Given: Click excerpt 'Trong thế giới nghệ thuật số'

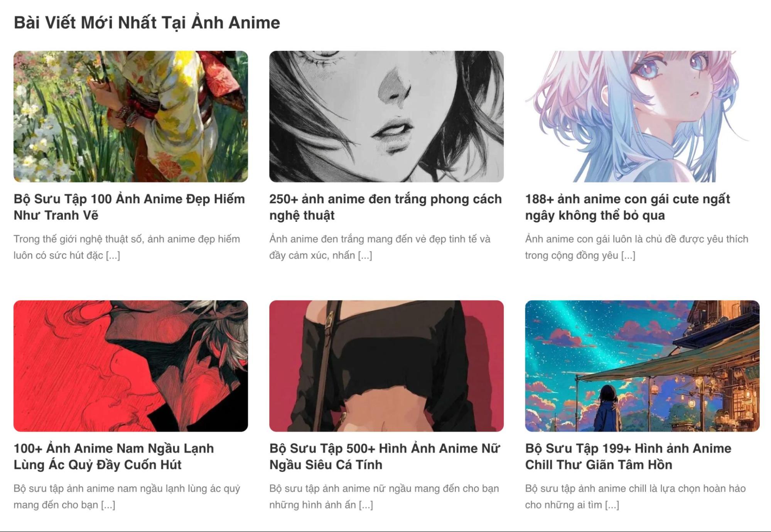Looking at the screenshot, I should [127, 247].
